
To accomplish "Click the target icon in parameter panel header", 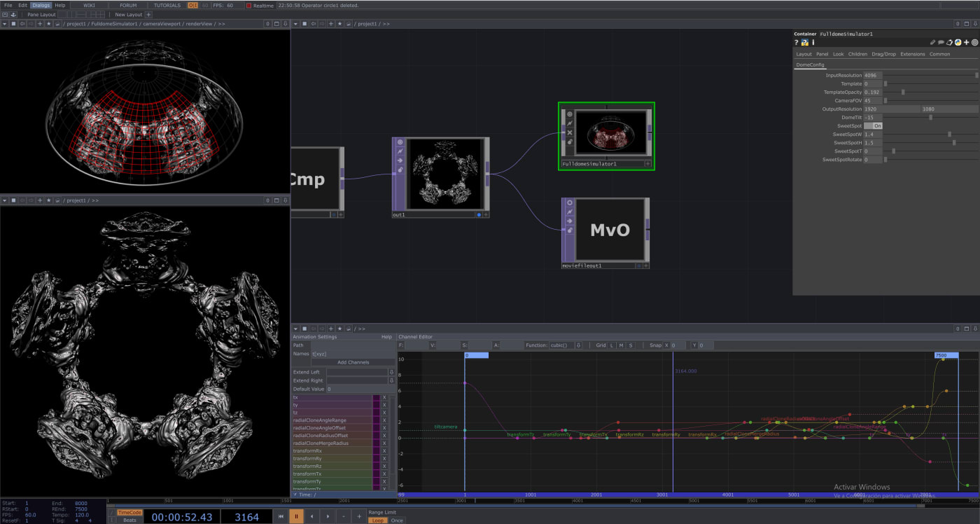I will pos(974,43).
